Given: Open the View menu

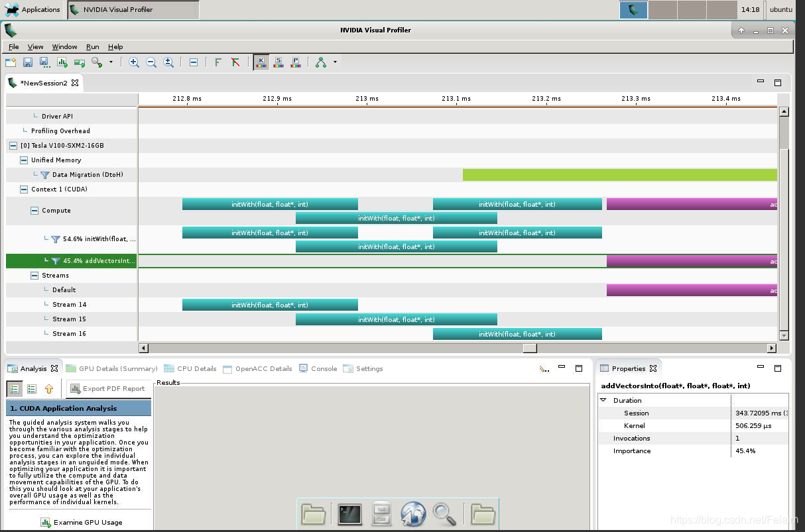Looking at the screenshot, I should click(x=35, y=47).
